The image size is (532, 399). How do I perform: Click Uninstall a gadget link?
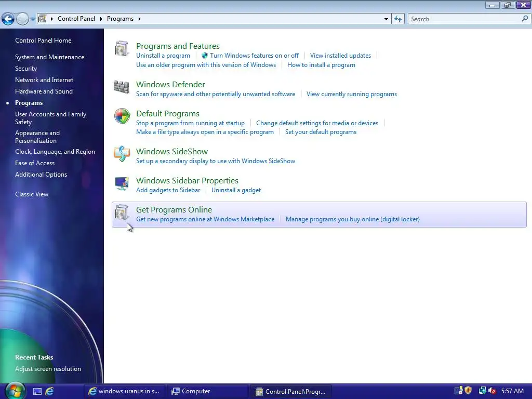[x=236, y=190]
